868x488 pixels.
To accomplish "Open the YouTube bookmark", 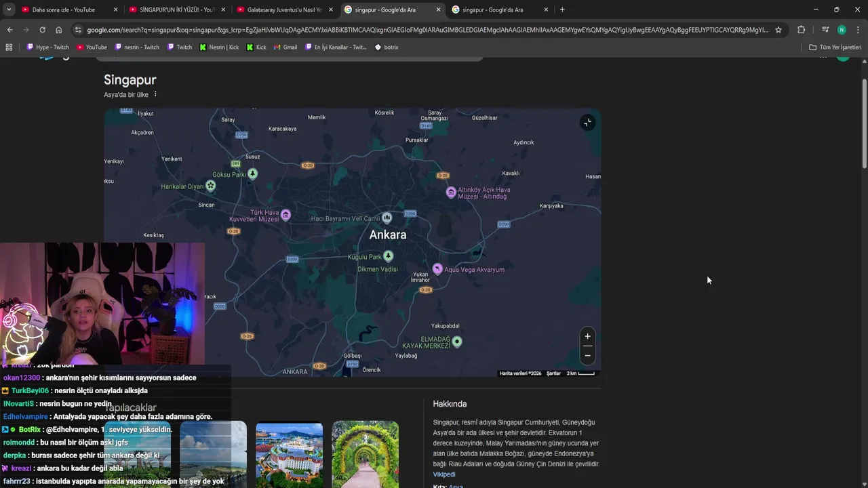I will 92,47.
